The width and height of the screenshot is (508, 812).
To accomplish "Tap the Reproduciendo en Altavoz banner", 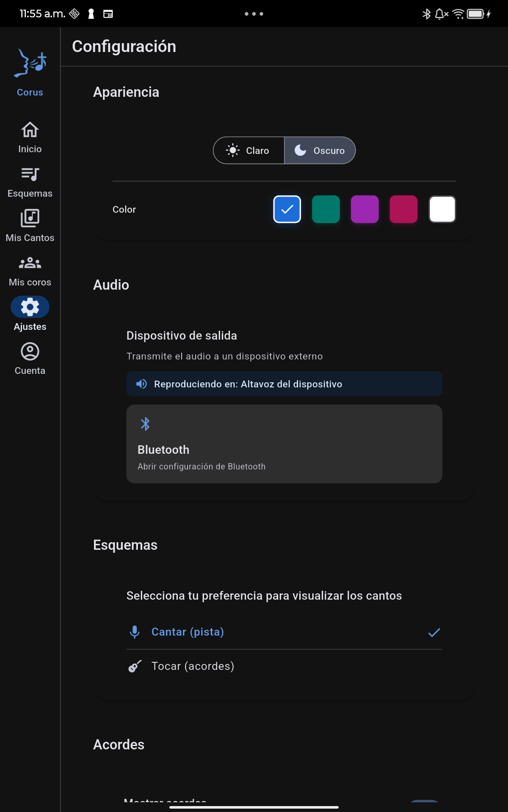I will click(x=284, y=384).
